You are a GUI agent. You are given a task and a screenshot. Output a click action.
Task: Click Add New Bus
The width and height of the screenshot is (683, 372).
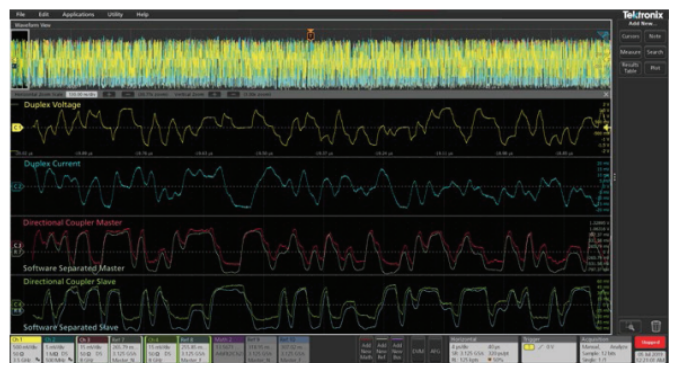(x=397, y=349)
